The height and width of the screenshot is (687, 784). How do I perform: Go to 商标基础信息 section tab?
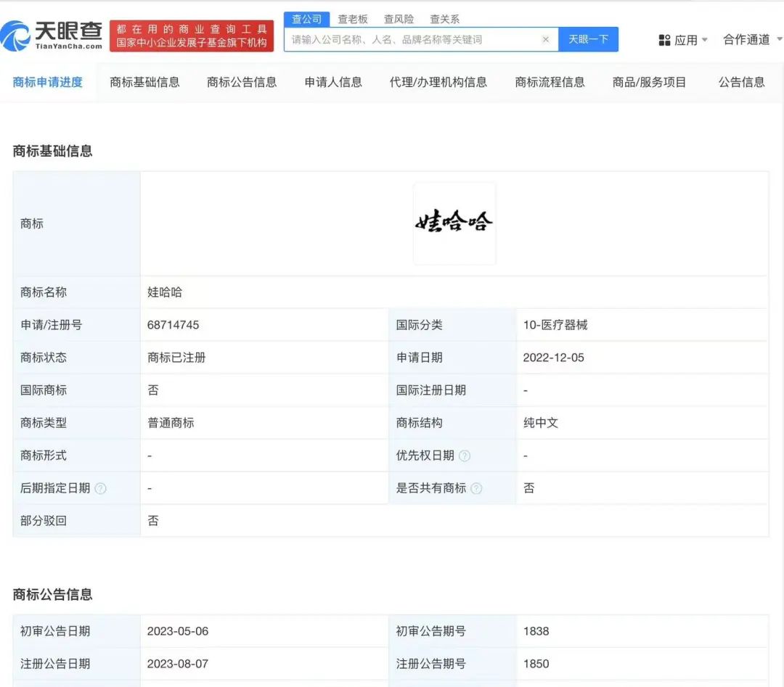point(144,82)
